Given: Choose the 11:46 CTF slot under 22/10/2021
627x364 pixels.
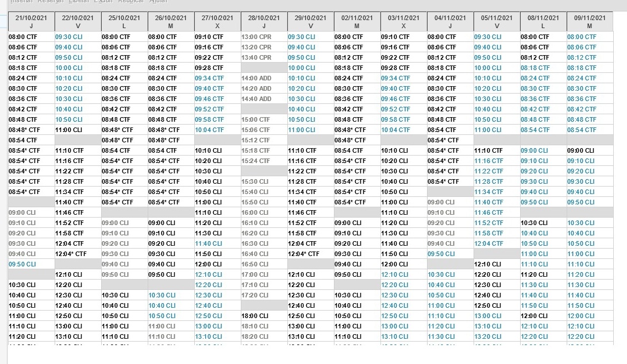Looking at the screenshot, I should click(78, 212).
